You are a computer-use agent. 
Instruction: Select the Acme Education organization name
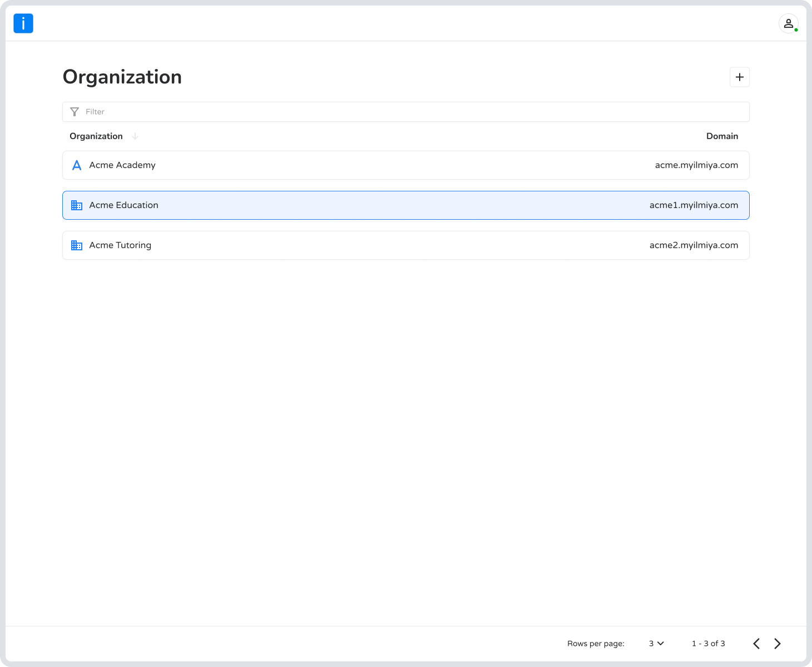click(124, 205)
